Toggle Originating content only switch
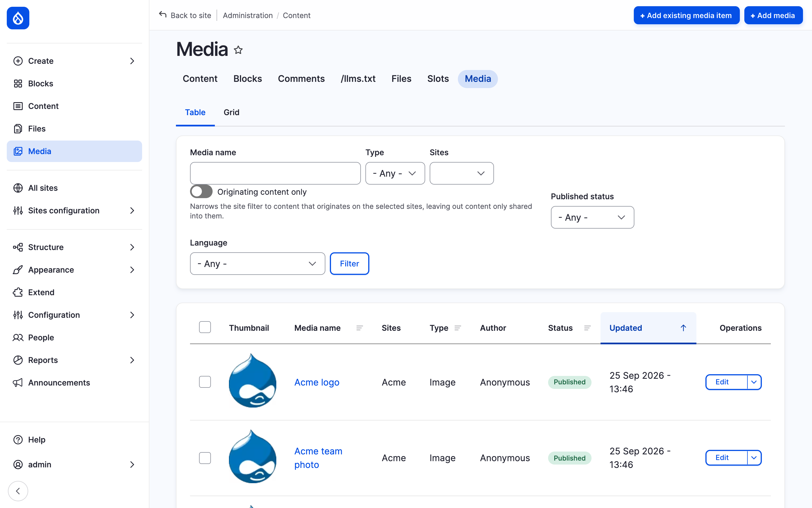 tap(201, 192)
